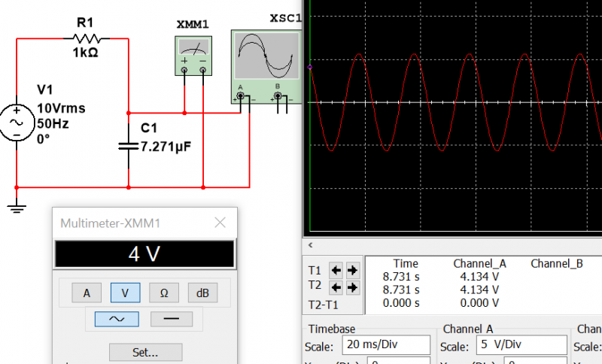Image resolution: width=602 pixels, height=364 pixels.
Task: Click Timebase scale field 20 ms/Div
Action: 385,346
